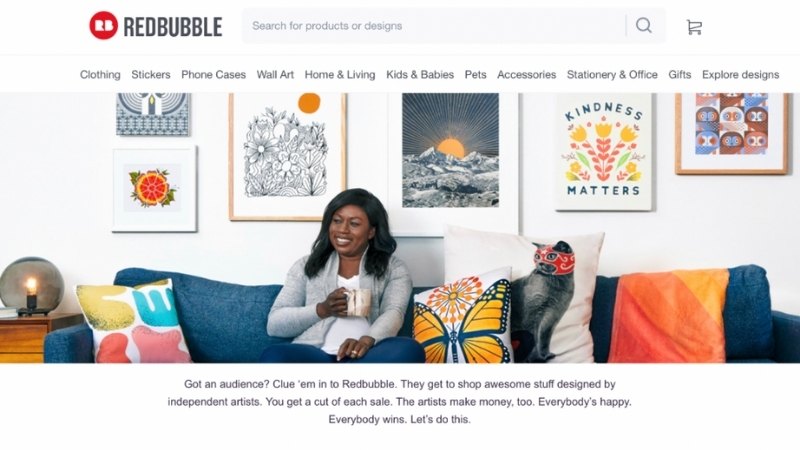Click the Kindness Matters poster artwork
Image resolution: width=800 pixels, height=450 pixels.
(604, 152)
